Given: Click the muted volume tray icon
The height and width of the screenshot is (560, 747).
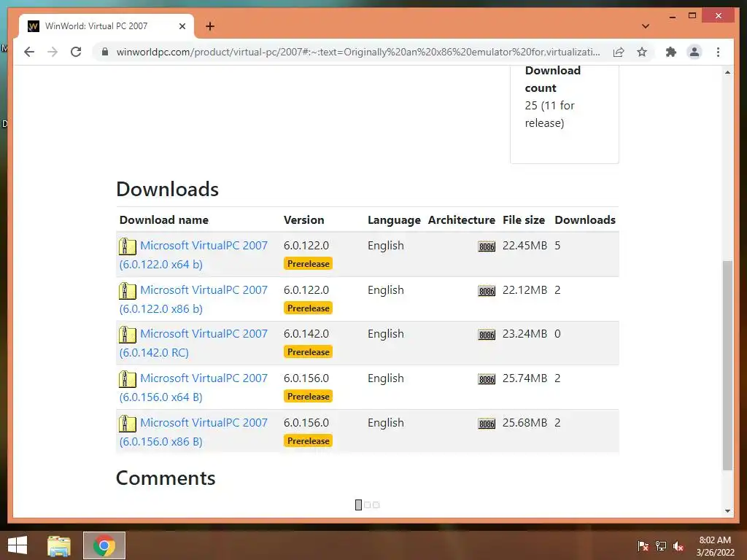Looking at the screenshot, I should point(678,545).
